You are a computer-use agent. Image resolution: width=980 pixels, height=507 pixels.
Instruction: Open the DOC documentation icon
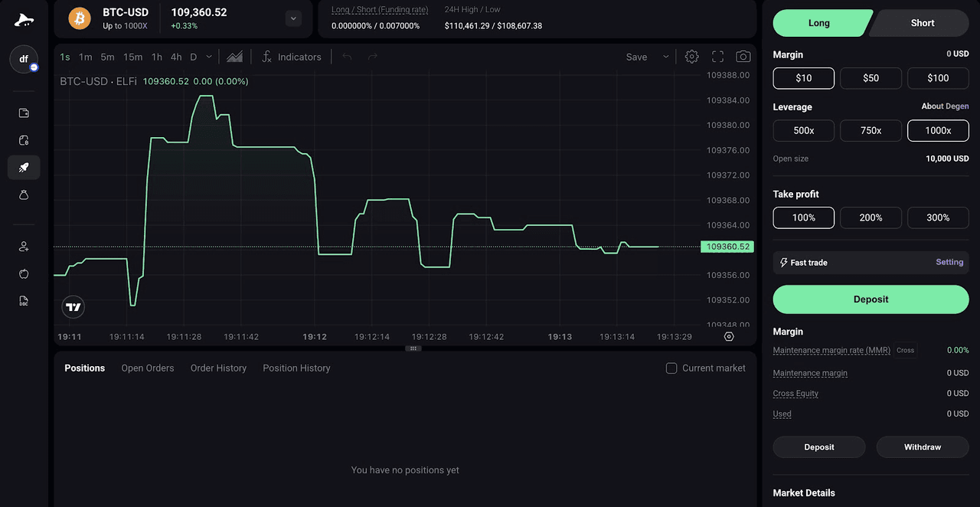click(24, 301)
